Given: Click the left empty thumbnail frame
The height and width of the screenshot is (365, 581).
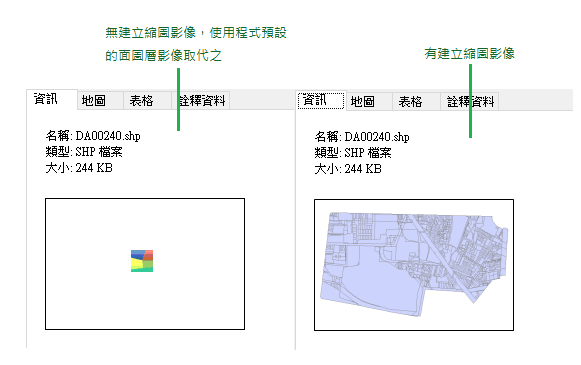Looking at the screenshot, I should [x=145, y=264].
